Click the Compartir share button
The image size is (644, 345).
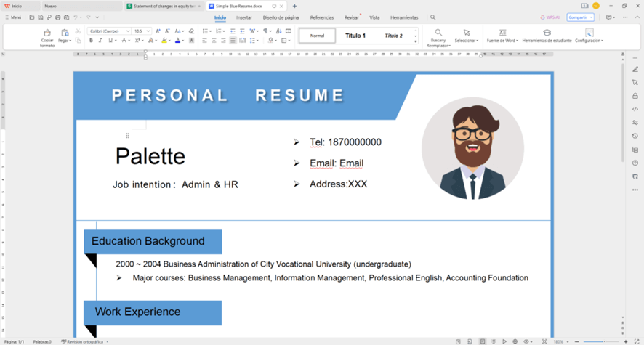pos(579,17)
